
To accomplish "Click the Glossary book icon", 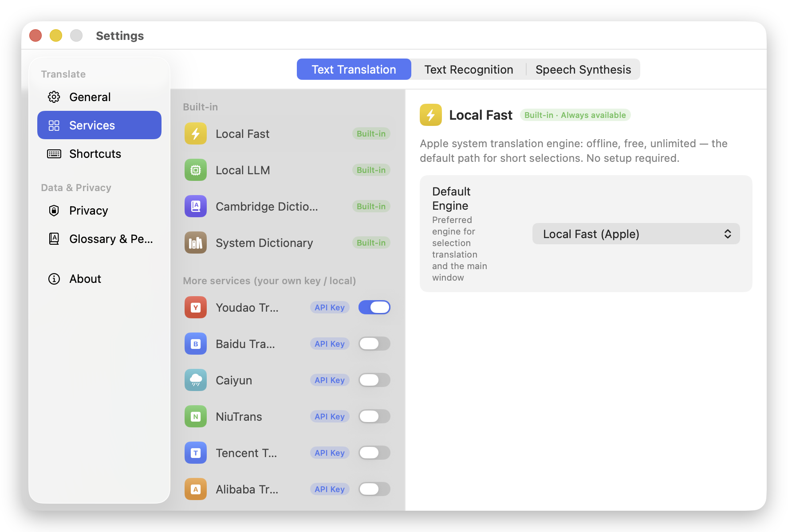I will pos(54,239).
